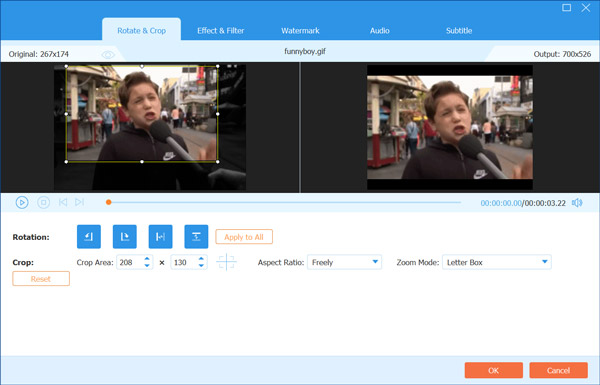Viewport: 600px width, 385px height.
Task: Decrease the crop height value
Action: coord(201,266)
